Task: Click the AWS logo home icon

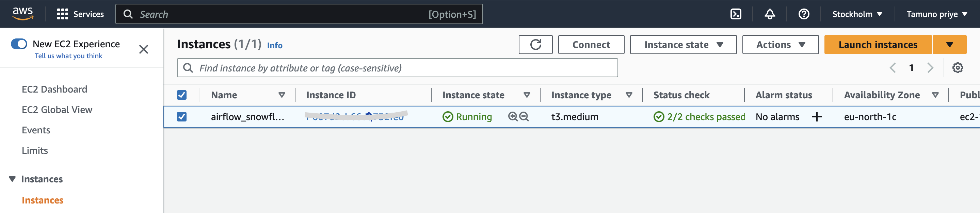Action: 23,14
